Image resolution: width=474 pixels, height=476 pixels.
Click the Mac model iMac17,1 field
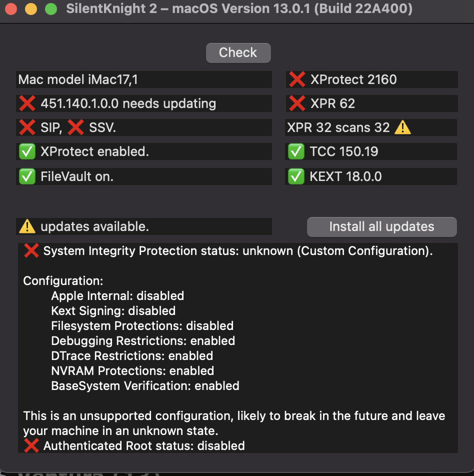(144, 79)
